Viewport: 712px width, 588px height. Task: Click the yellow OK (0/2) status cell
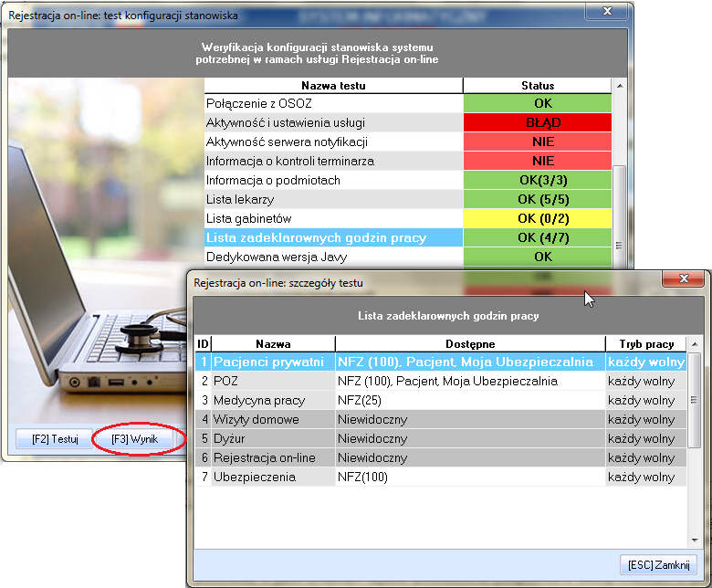(538, 218)
